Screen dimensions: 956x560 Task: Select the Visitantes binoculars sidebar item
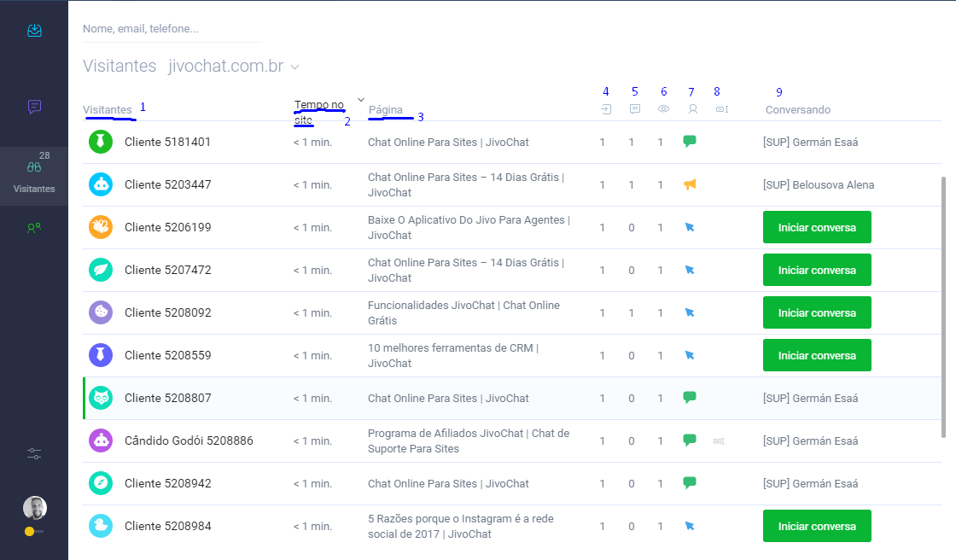34,176
